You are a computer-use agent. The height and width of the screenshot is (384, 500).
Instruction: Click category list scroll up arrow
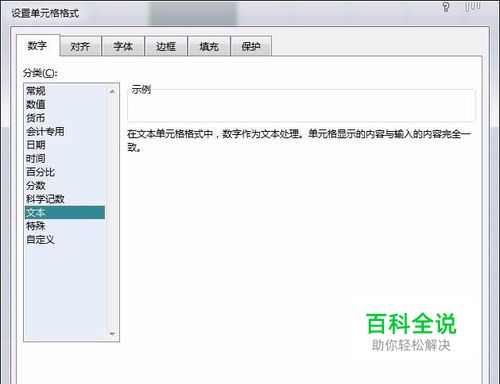(x=112, y=91)
